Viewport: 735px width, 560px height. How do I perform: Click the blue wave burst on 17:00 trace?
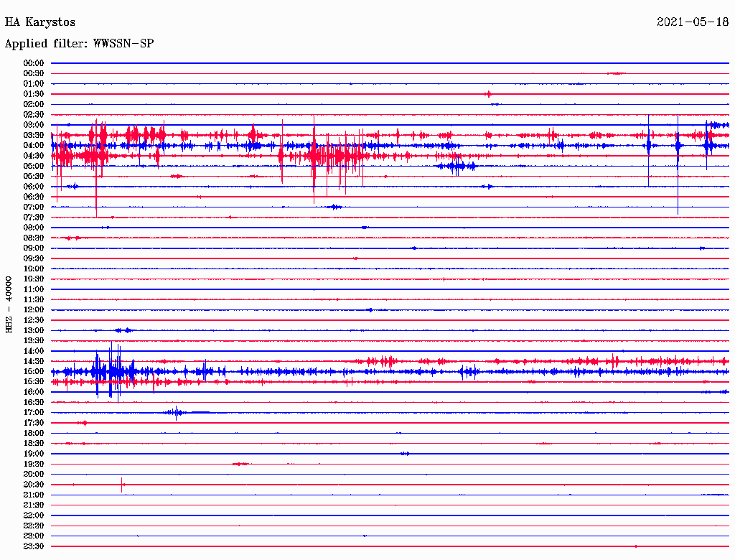tap(175, 412)
